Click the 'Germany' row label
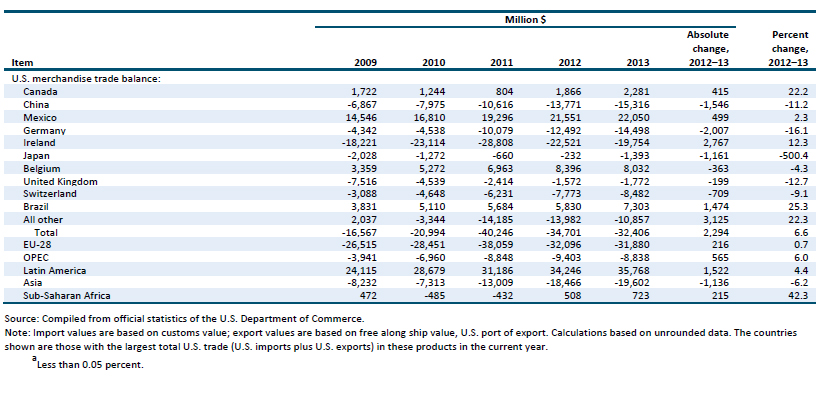Viewport: 820px width, 394px height. [x=43, y=130]
